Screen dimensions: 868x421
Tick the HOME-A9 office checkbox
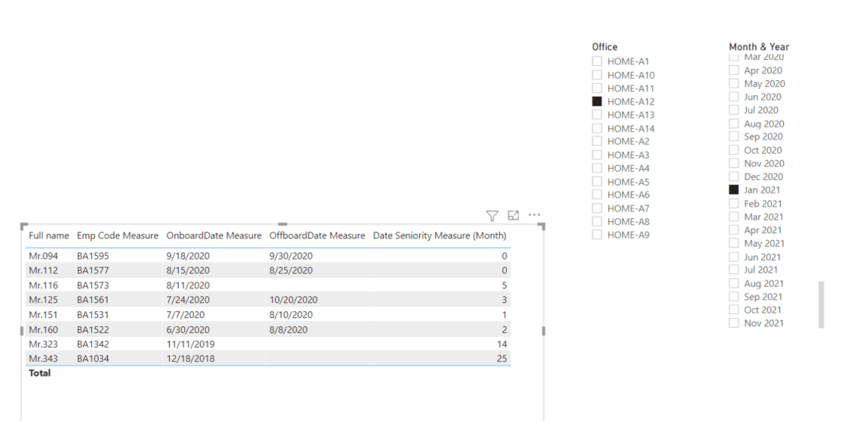tap(597, 235)
